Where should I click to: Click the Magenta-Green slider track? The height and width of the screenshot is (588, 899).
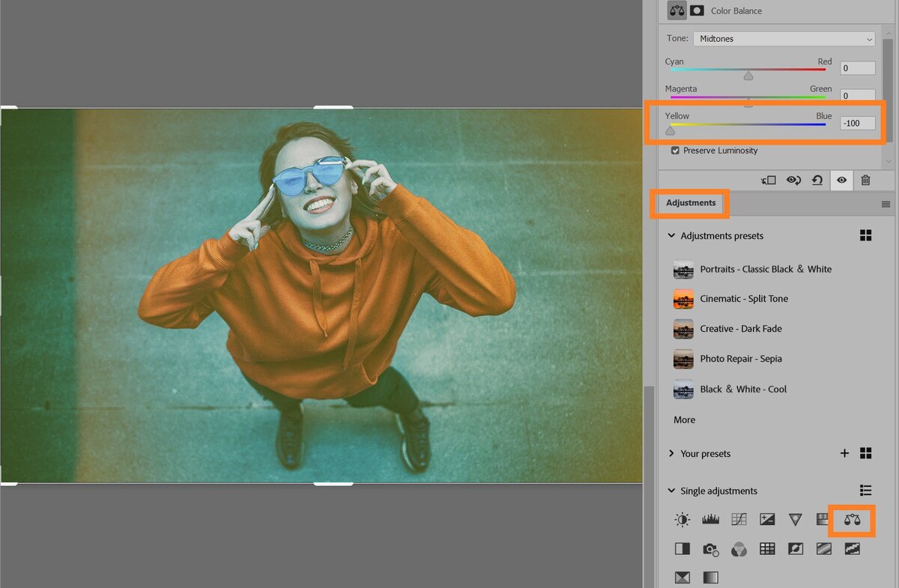click(x=748, y=97)
